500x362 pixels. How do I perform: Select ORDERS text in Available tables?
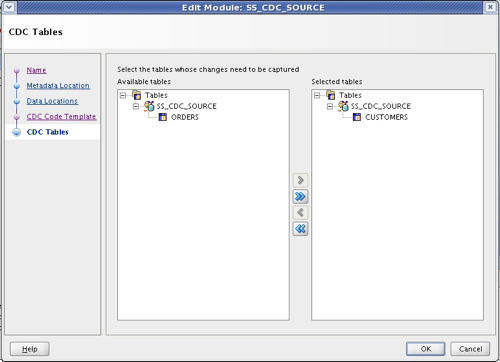point(185,117)
